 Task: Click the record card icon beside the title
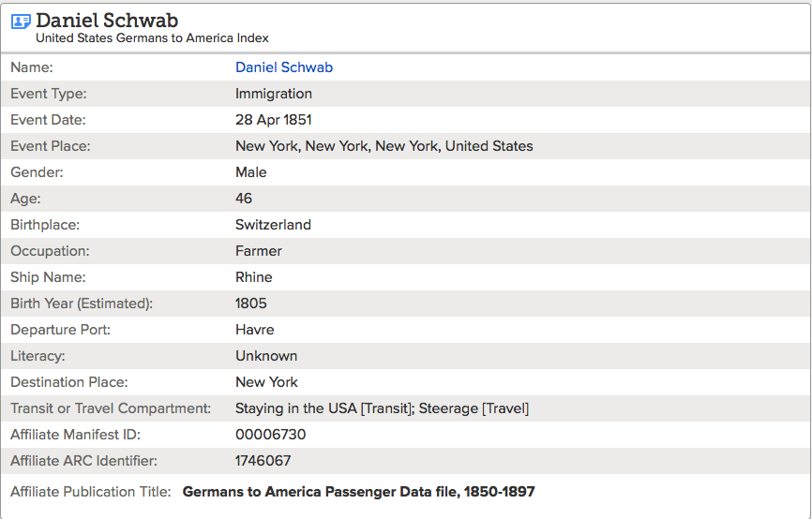pyautogui.click(x=21, y=22)
